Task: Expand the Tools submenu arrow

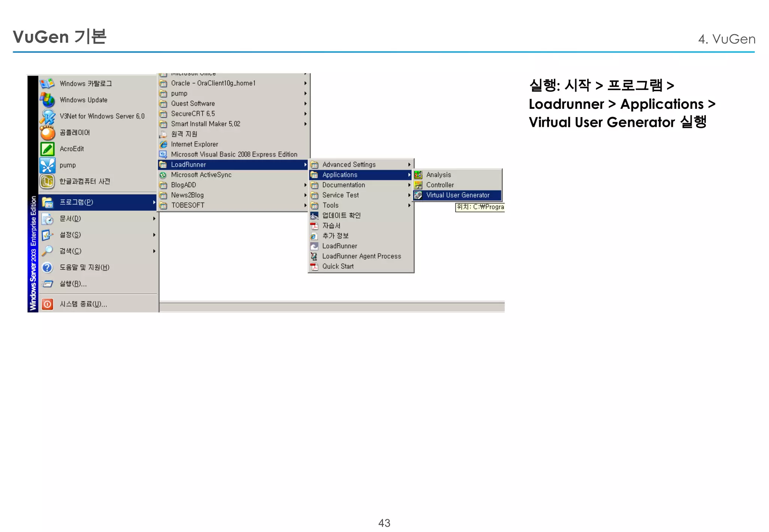Action: [409, 205]
